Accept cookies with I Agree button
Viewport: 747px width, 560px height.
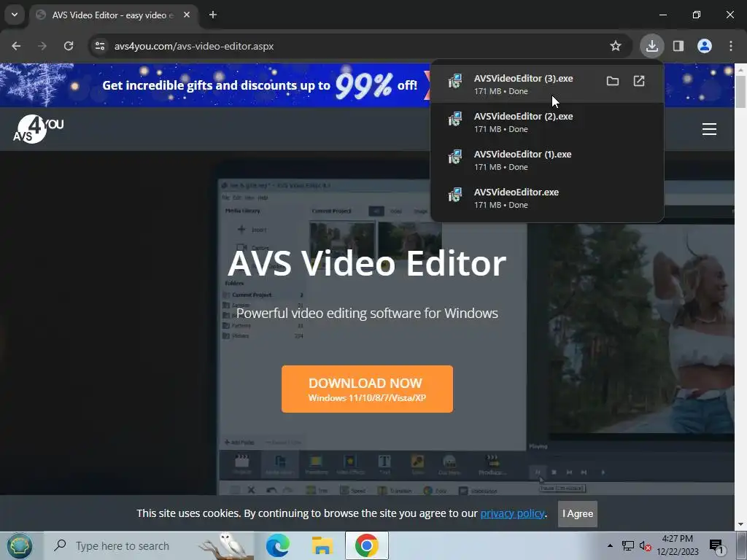pos(578,514)
